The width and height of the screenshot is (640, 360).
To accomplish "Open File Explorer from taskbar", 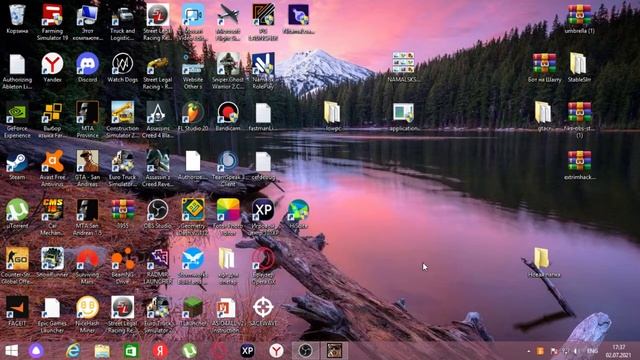I will [102, 351].
